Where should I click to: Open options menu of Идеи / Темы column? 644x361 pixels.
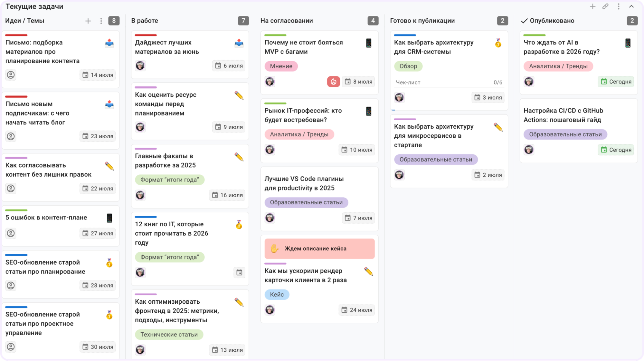101,21
